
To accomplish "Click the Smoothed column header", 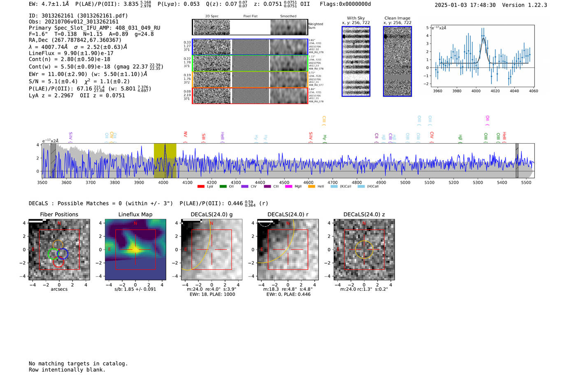I will (x=288, y=16).
